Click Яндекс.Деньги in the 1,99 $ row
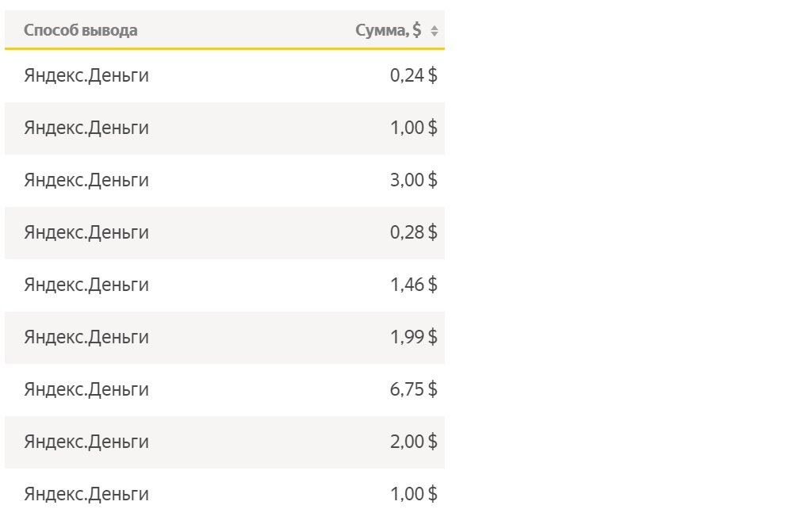Viewport: 804px width, 532px height. (x=86, y=337)
